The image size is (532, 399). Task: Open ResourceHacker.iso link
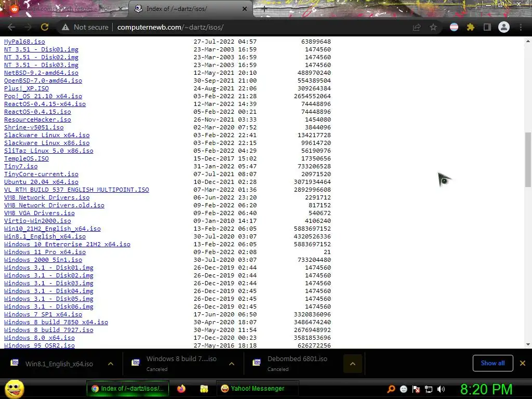(37, 120)
